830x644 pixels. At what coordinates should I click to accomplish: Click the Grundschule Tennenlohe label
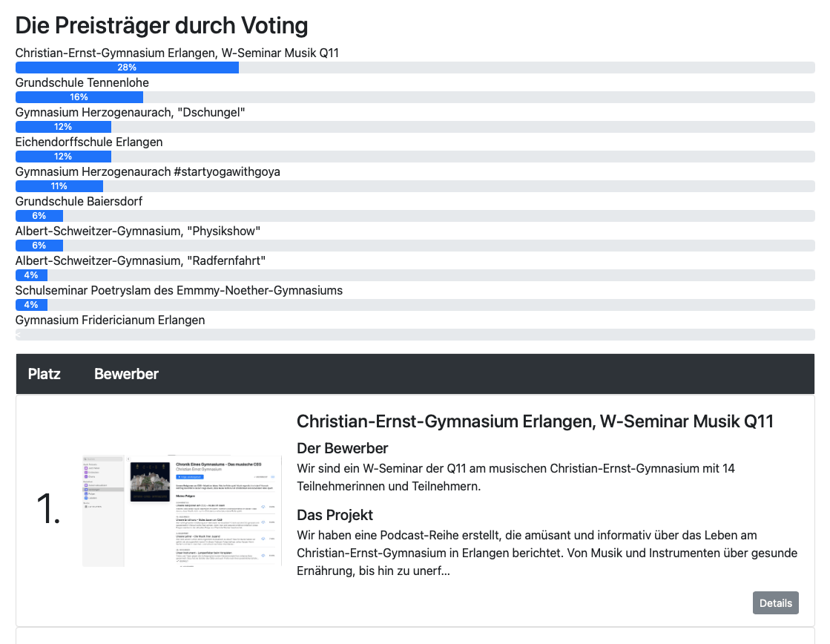point(82,82)
